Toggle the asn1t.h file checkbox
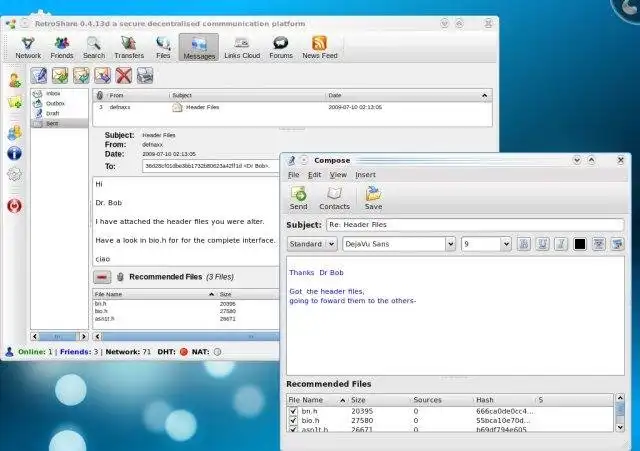Viewport: 640px width, 451px height. click(293, 431)
